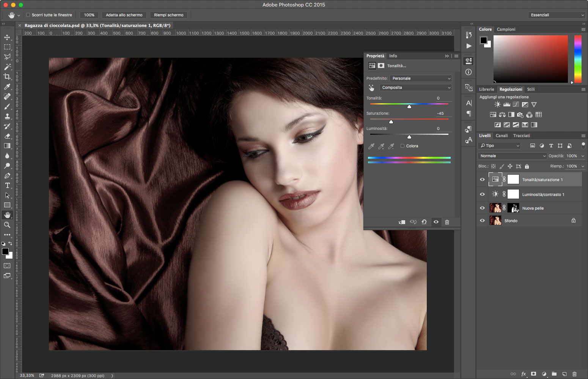Select the Magic Wand tool
The width and height of the screenshot is (588, 379).
7,67
